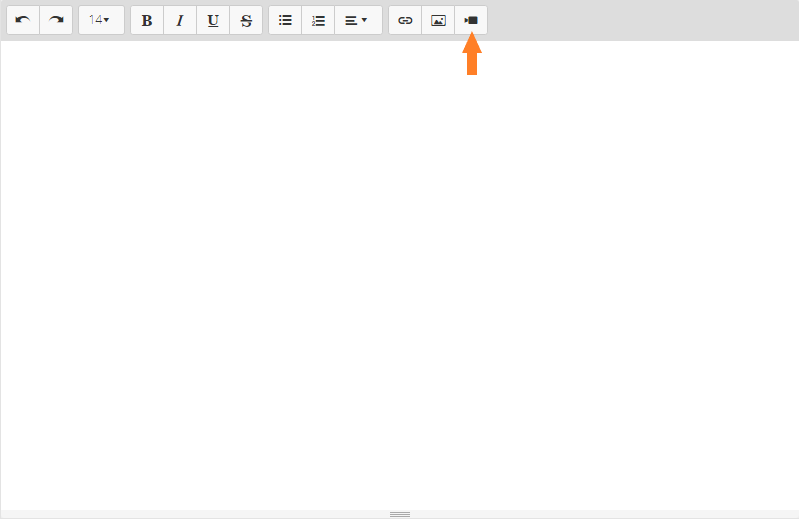Click the Undo arrow icon
This screenshot has width=799, height=519.
23,20
